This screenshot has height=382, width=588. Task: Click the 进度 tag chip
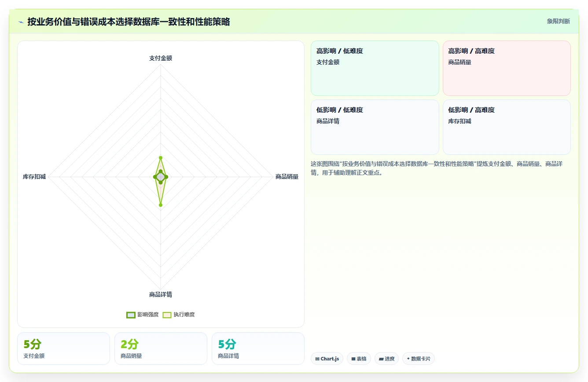point(386,359)
